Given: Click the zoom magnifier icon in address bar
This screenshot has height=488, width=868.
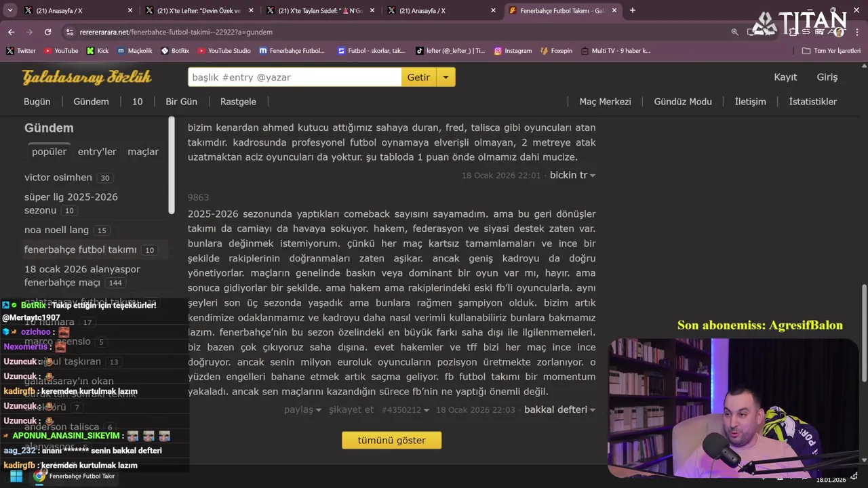Looking at the screenshot, I should [734, 32].
